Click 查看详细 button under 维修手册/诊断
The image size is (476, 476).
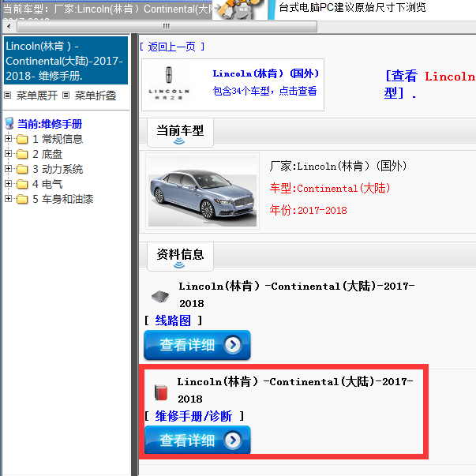[197, 440]
